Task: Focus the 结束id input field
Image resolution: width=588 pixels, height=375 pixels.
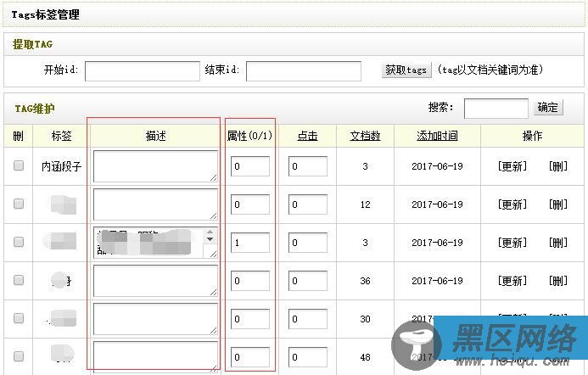Action: (304, 71)
